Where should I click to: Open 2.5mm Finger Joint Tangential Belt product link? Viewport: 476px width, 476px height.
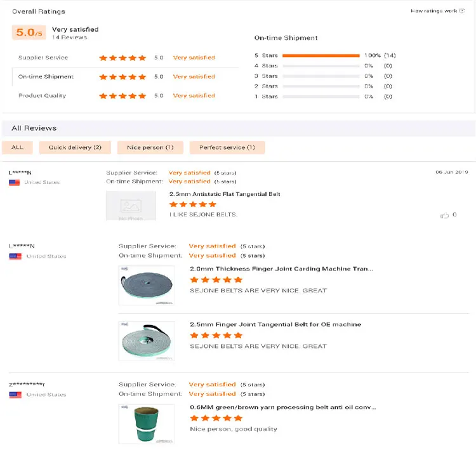[x=275, y=324]
